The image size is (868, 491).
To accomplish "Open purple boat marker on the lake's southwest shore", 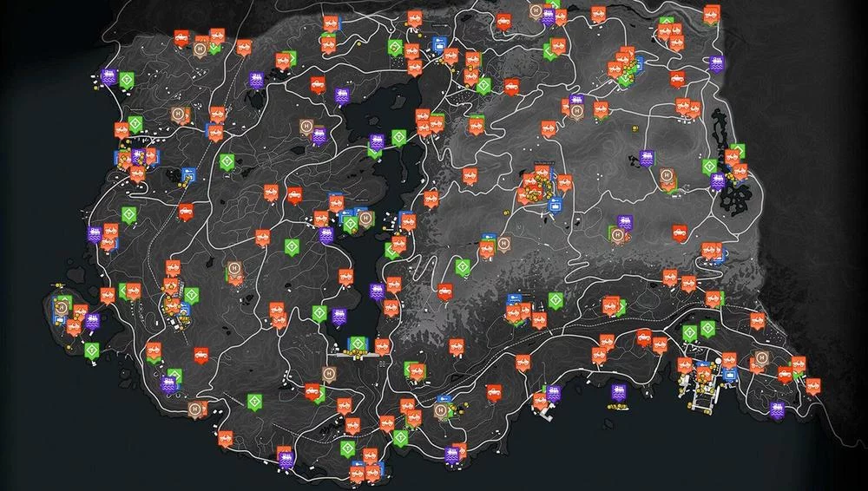I will coord(339,318).
